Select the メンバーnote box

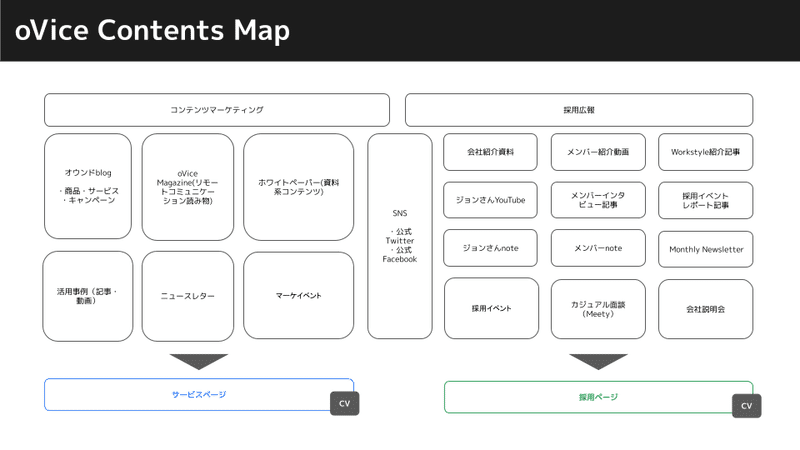point(598,248)
